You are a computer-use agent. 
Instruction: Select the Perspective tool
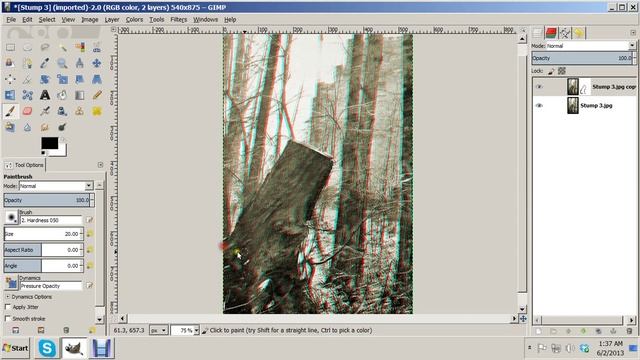click(x=97, y=79)
